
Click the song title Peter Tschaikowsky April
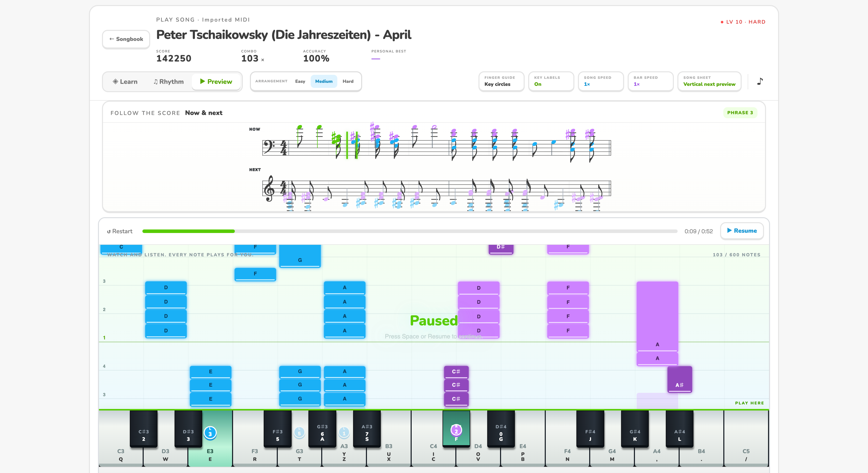[284, 35]
